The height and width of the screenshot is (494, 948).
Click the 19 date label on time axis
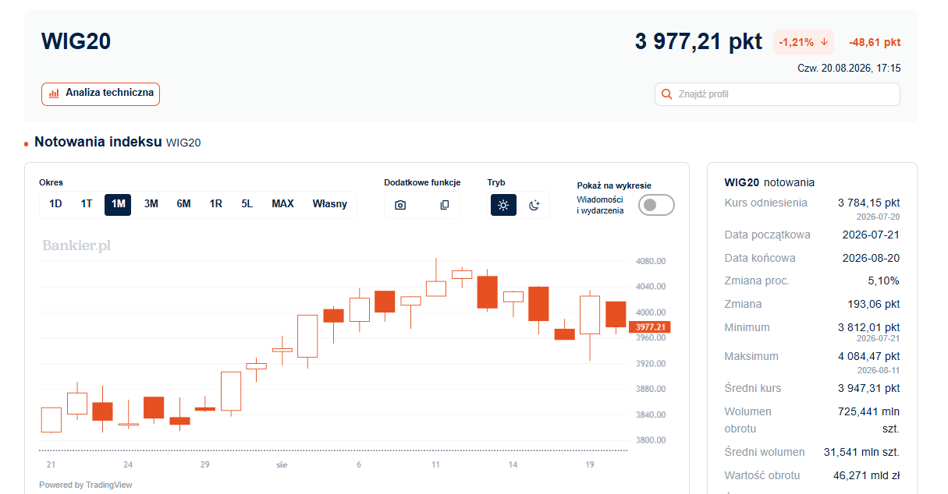(x=589, y=465)
